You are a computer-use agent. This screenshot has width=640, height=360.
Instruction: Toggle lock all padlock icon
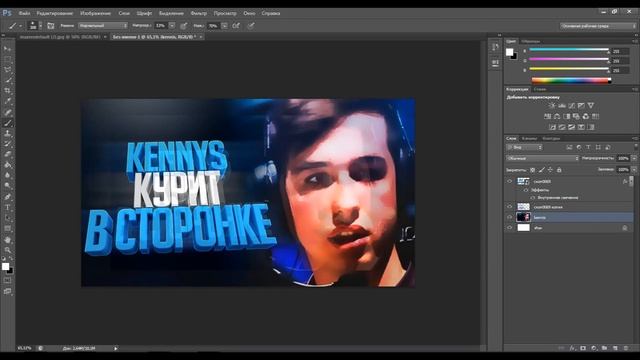[x=559, y=170]
